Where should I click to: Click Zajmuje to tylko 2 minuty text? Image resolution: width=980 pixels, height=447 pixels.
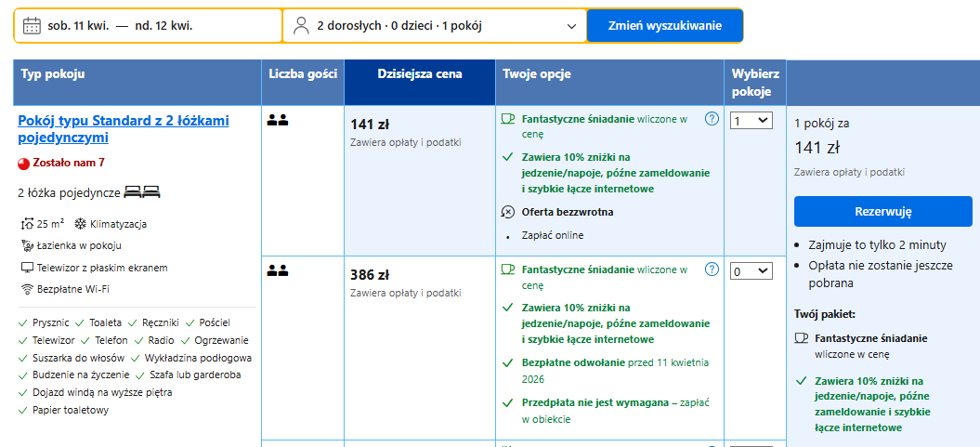pyautogui.click(x=878, y=244)
